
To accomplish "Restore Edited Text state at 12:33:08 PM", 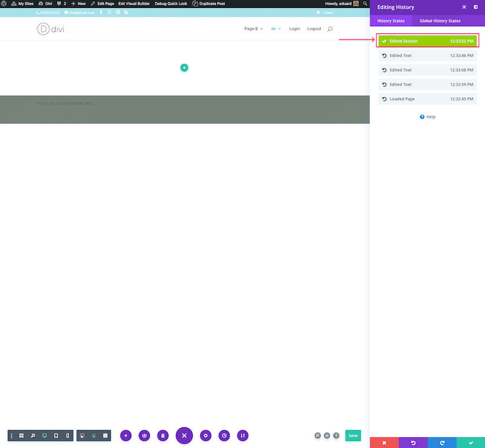I will [427, 70].
